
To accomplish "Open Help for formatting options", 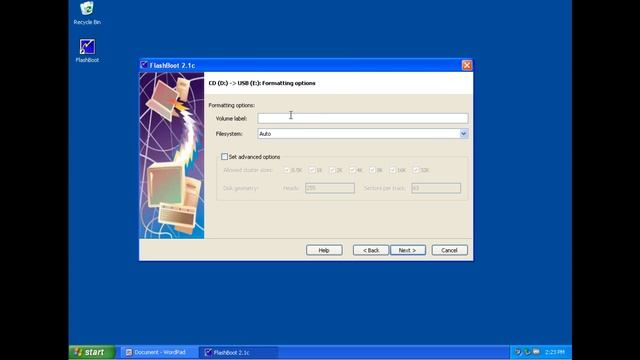I will tap(324, 250).
